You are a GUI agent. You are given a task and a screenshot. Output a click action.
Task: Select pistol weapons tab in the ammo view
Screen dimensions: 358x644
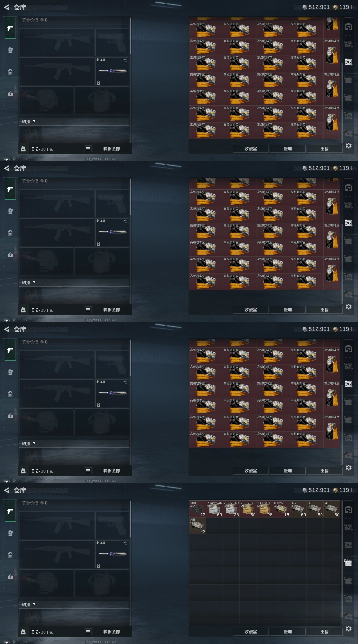[10, 511]
